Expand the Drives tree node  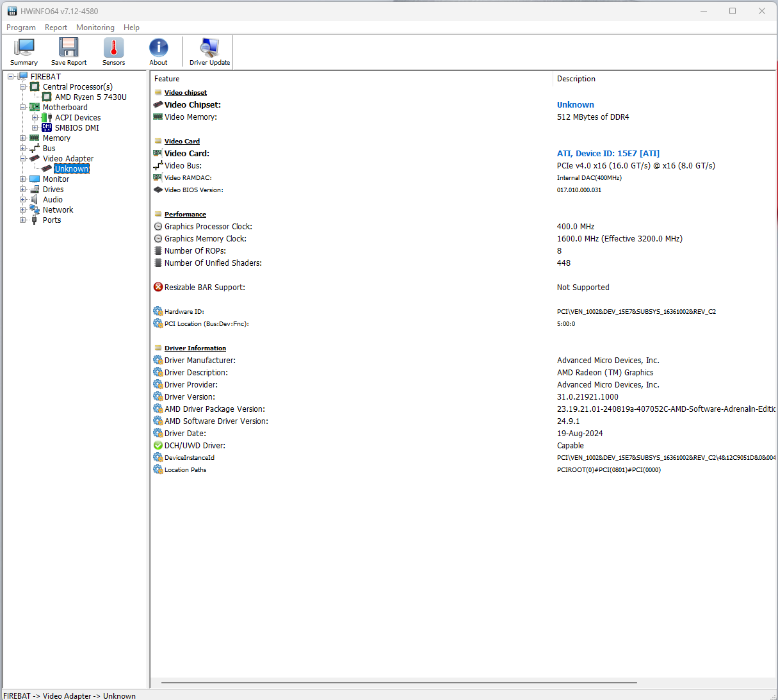[x=23, y=190]
